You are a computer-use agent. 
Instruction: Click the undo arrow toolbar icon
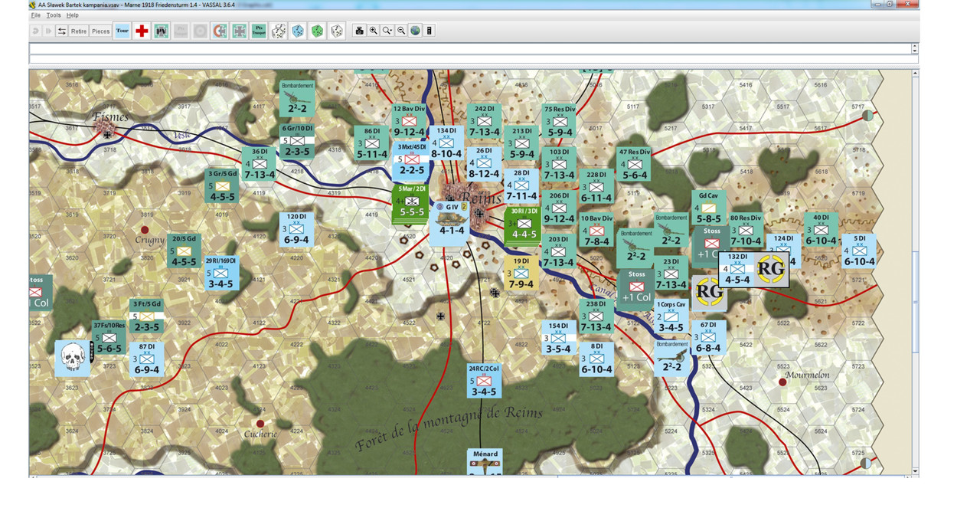tap(35, 31)
